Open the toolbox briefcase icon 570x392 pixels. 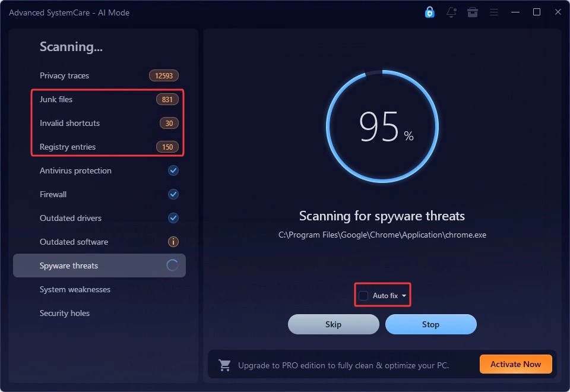pos(472,12)
